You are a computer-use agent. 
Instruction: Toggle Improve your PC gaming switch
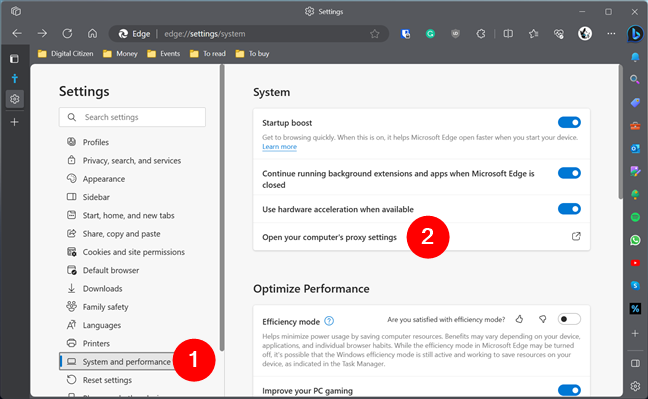click(569, 390)
